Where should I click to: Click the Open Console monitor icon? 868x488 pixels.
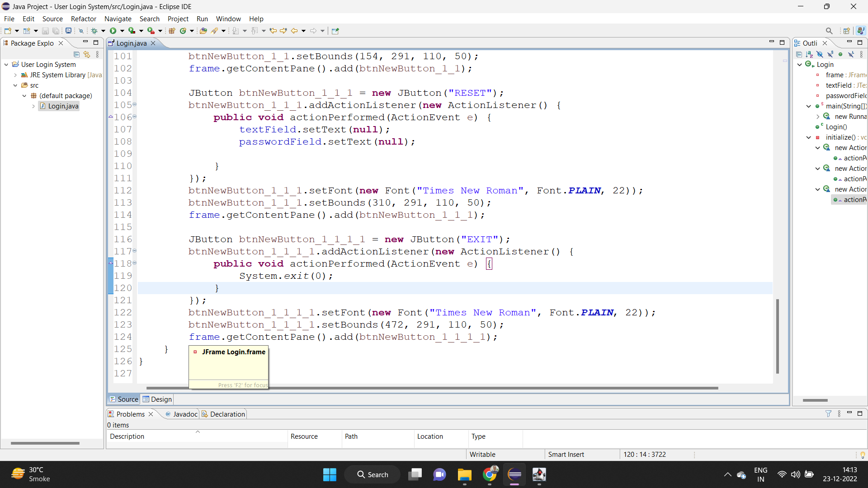[x=68, y=31]
